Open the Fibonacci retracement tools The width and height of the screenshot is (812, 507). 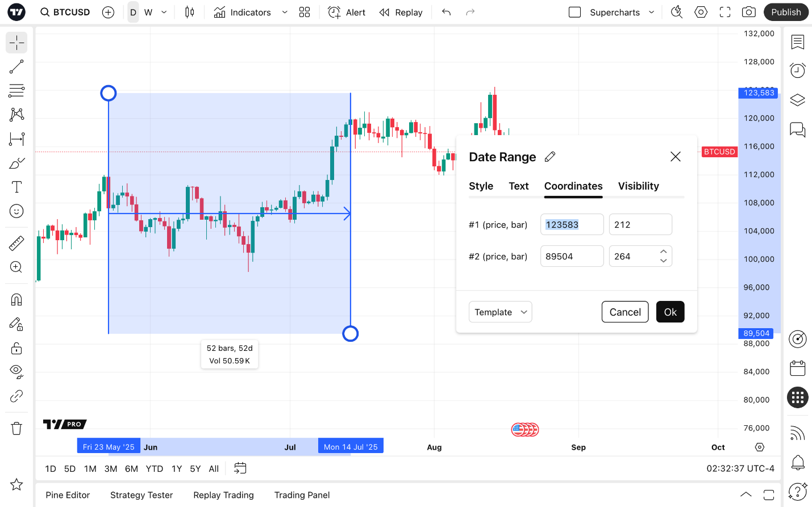pyautogui.click(x=16, y=91)
